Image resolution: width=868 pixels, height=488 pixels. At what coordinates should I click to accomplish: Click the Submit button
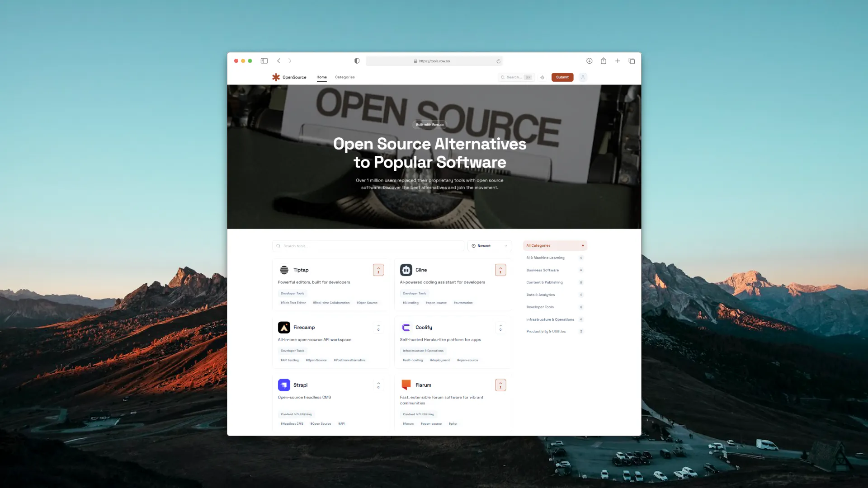pyautogui.click(x=562, y=77)
